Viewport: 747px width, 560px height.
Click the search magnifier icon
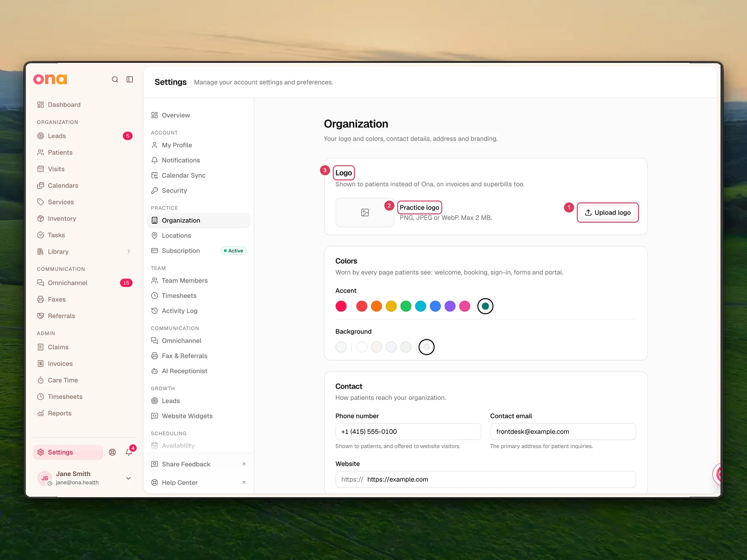115,79
